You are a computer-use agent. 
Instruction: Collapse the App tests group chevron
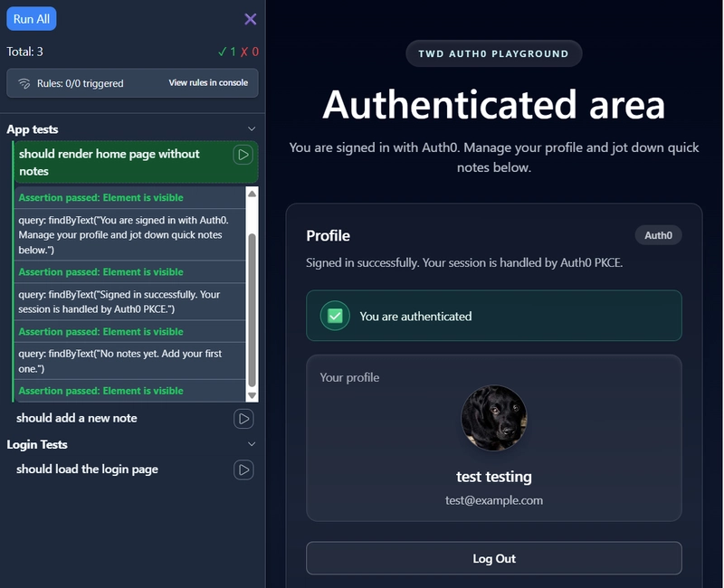coord(252,129)
